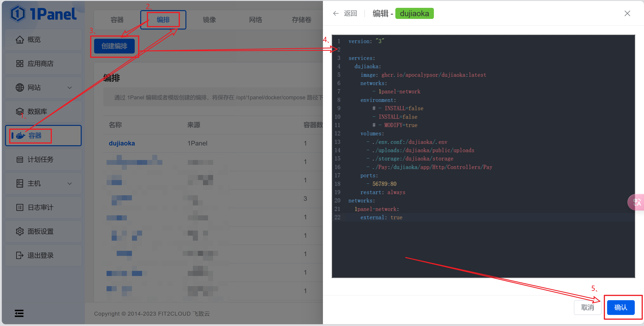Click the 数据库 database stack icon
This screenshot has width=644, height=326.
tap(20, 111)
